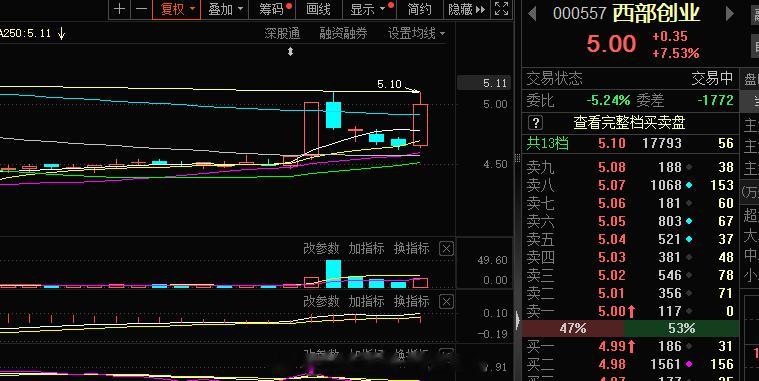Open the 设置均线 dropdown
Screen dimensions: 759x381
[x=416, y=33]
